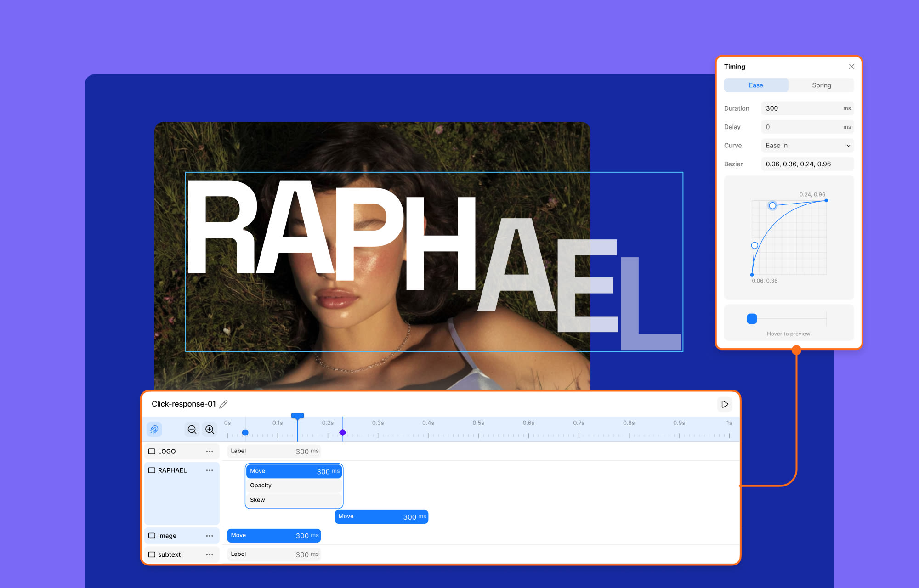Select the RAPHAEL layer row
Screen dimensions: 919x588
pos(182,493)
